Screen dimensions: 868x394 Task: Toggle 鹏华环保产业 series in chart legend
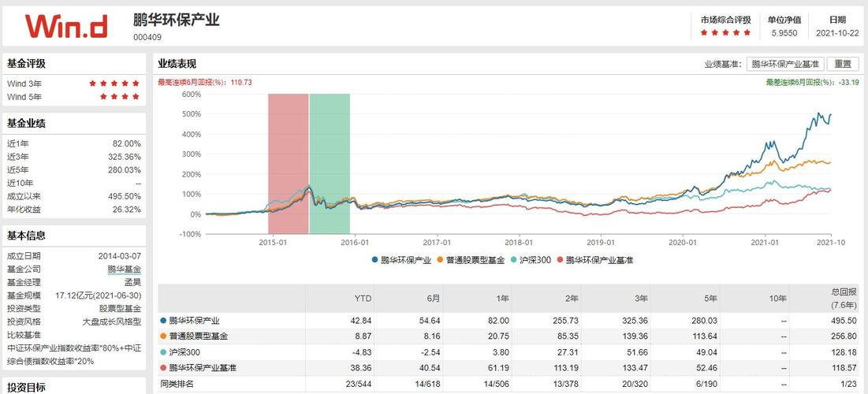(401, 259)
